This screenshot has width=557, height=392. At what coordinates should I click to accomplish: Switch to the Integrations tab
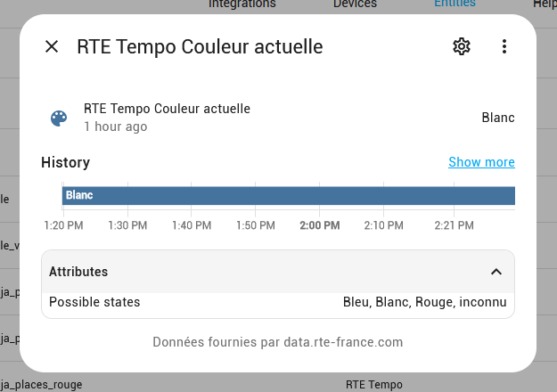[x=242, y=4]
